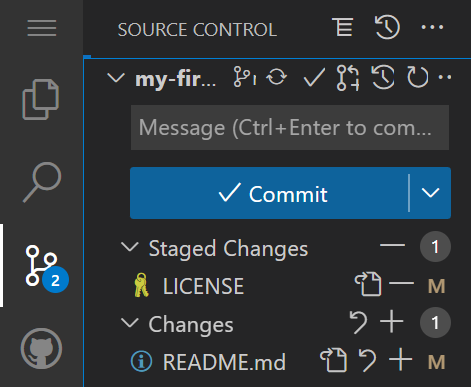The height and width of the screenshot is (387, 471).
Task: Open the history icon in Source Control header
Action: coord(387,27)
